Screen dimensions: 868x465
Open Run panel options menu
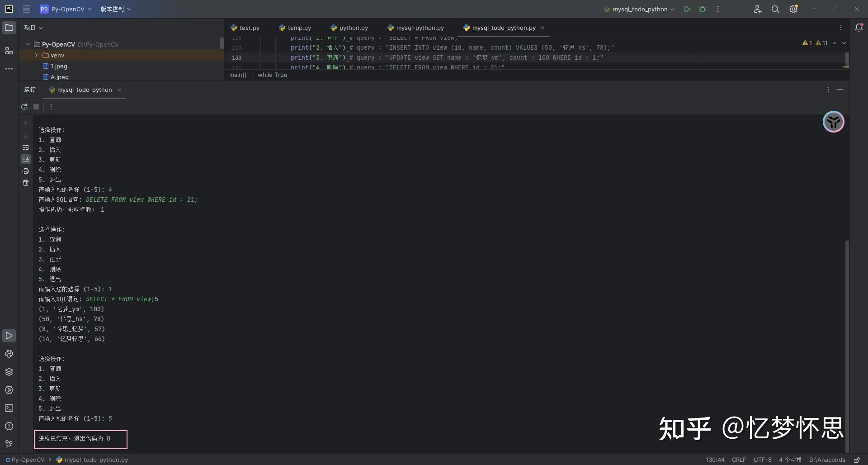pyautogui.click(x=828, y=90)
